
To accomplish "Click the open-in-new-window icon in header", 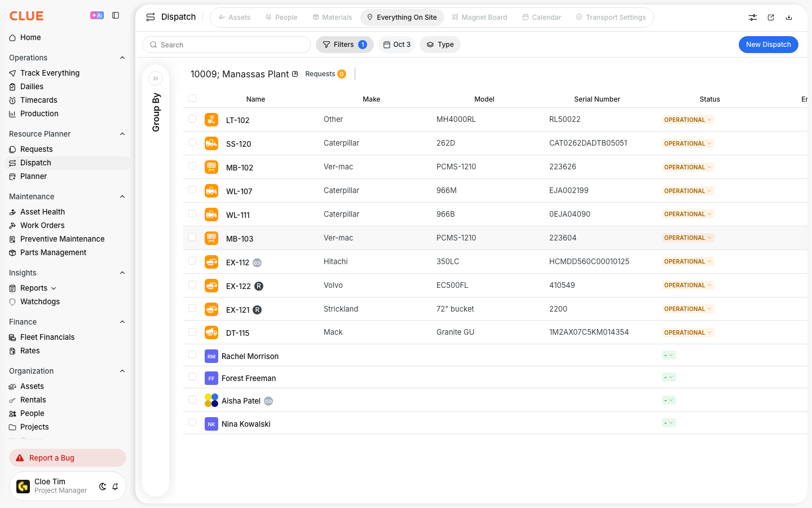I will coord(771,17).
